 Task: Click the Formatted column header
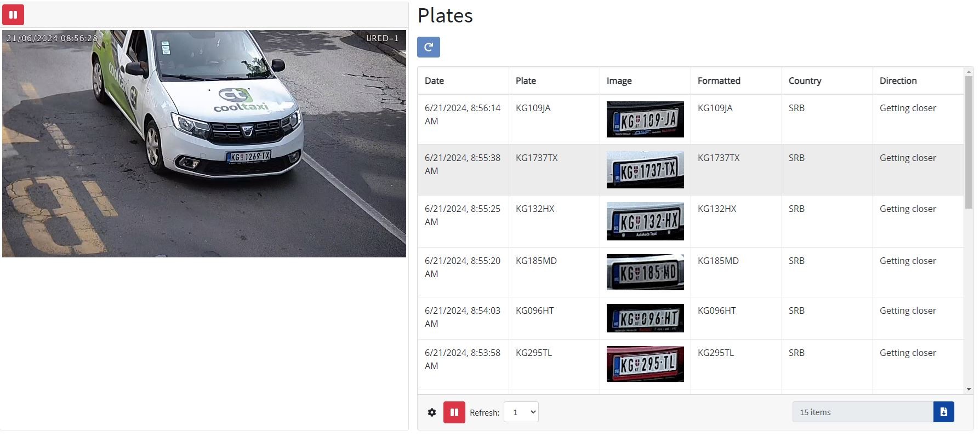pos(719,81)
